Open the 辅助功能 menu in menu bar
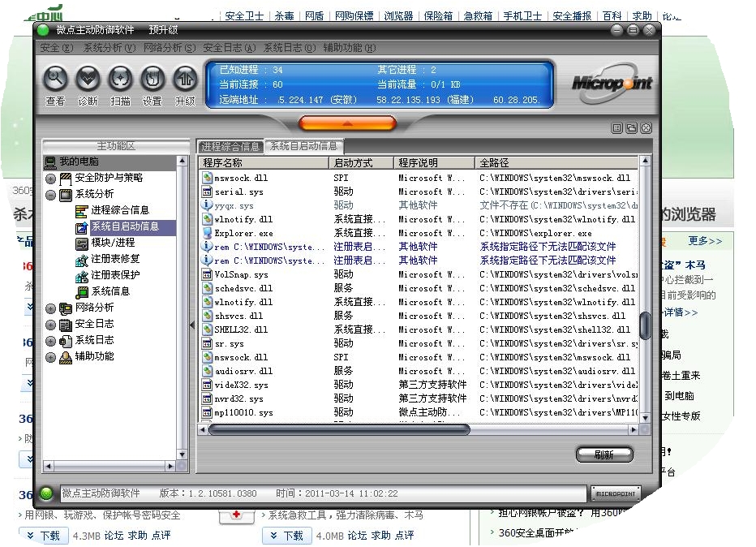The height and width of the screenshot is (547, 756). pyautogui.click(x=350, y=48)
